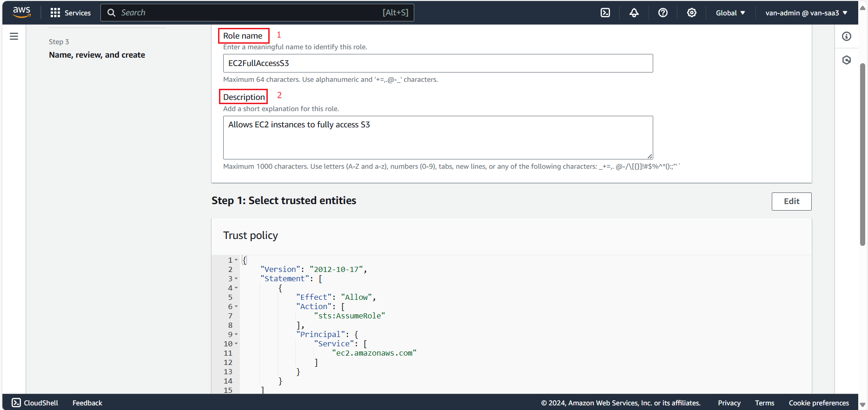Open the Feedback link in footer
The height and width of the screenshot is (410, 868).
point(87,403)
